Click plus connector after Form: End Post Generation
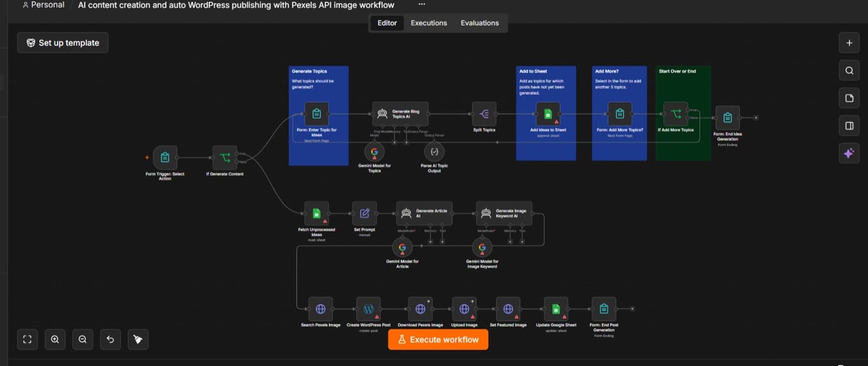Viewport: 868px width, 366px height. click(632, 309)
